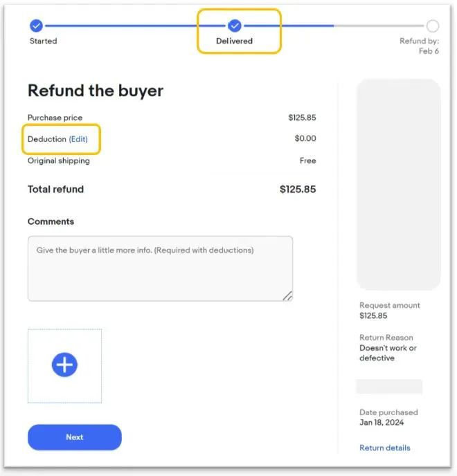Image resolution: width=457 pixels, height=476 pixels.
Task: Click the gray redacted box below return reason
Action: [389, 386]
